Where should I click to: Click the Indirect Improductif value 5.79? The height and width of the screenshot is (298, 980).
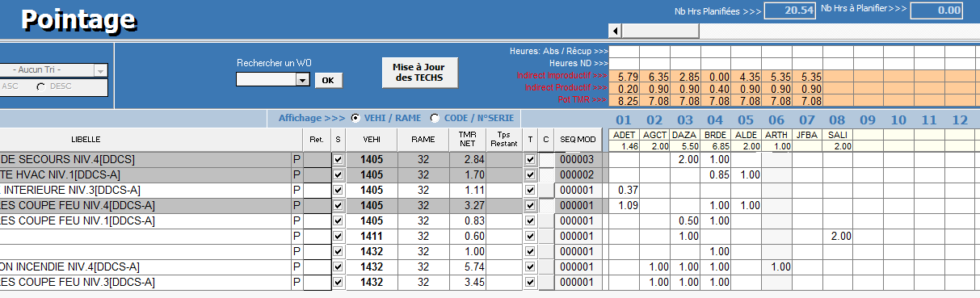click(x=624, y=76)
